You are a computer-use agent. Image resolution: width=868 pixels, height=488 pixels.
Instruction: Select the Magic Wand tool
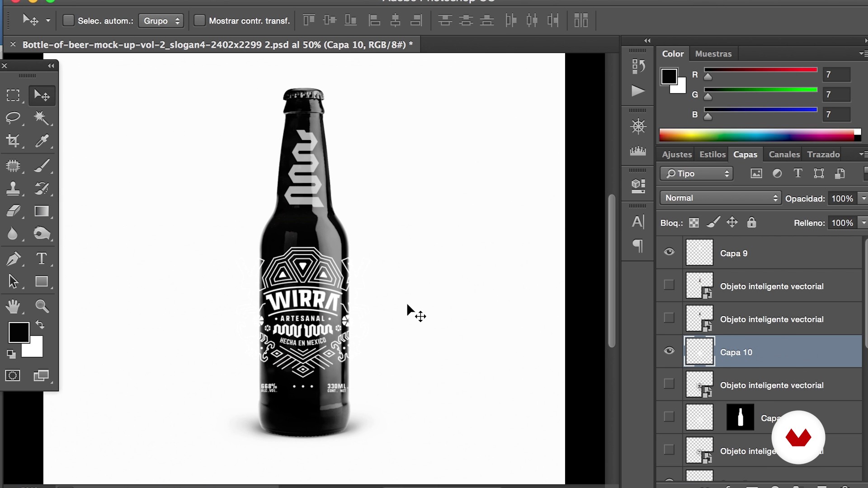coord(42,118)
